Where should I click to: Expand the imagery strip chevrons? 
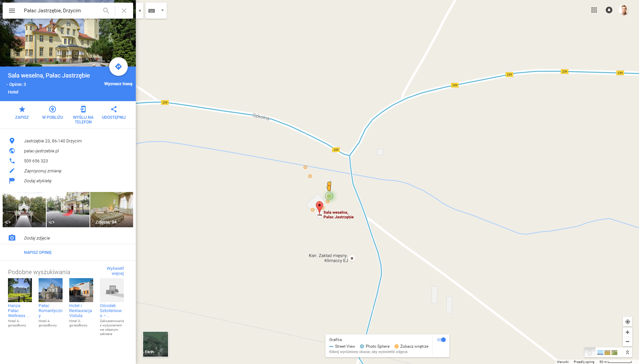tap(627, 352)
